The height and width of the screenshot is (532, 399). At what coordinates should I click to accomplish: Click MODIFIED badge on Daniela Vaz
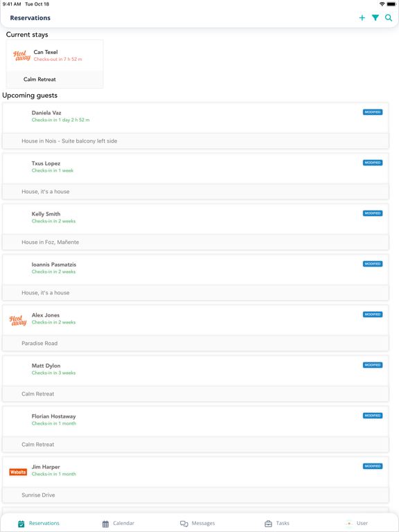point(373,112)
